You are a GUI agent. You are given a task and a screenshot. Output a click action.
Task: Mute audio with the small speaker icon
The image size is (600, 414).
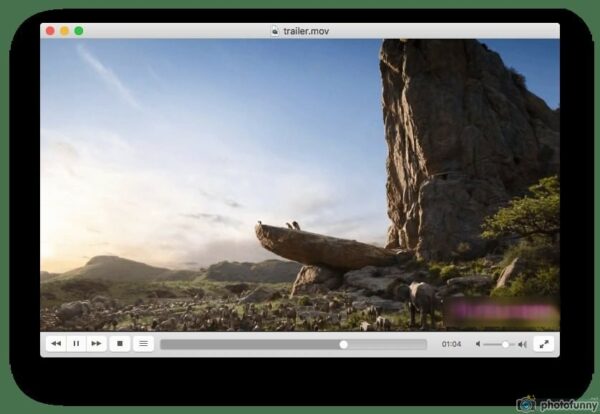point(478,344)
